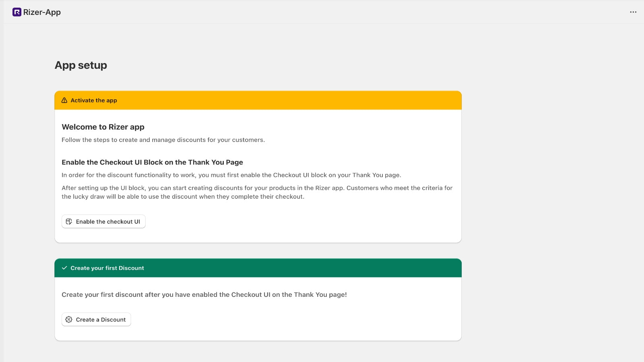This screenshot has width=644, height=362.
Task: Click the warning triangle icon in yellow banner
Action: coord(64,101)
